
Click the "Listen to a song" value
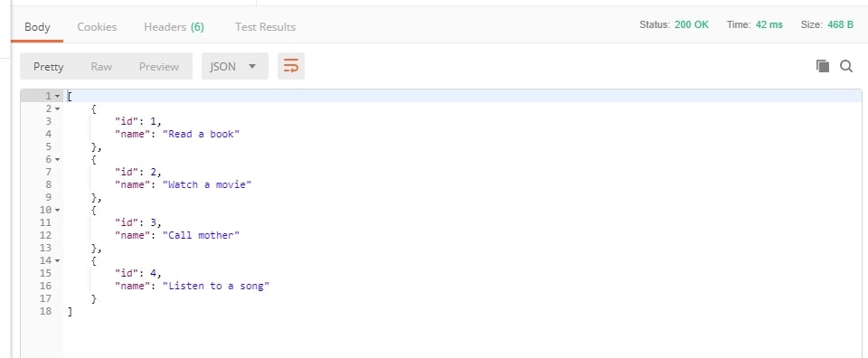click(x=216, y=286)
